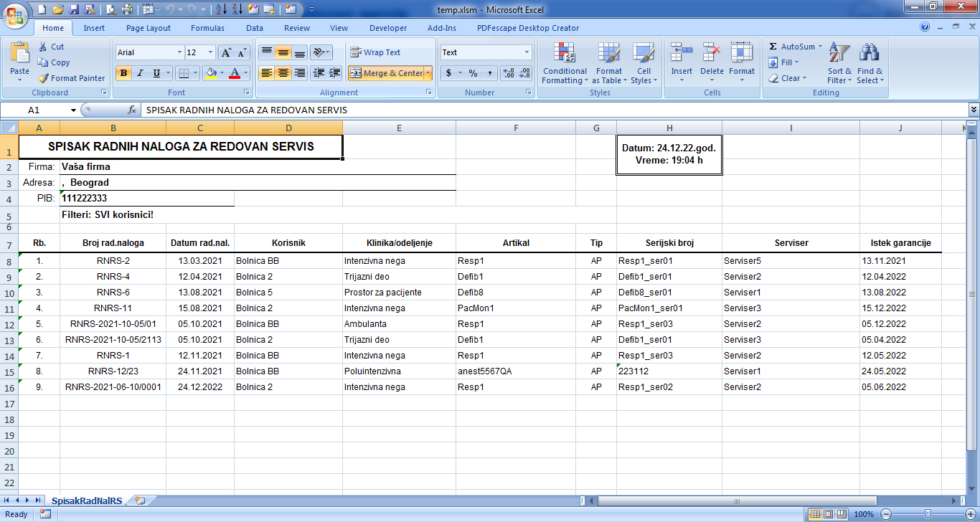Screen dimensions: 980x522
Task: Toggle Middle Align vertical alignment
Action: coord(283,52)
